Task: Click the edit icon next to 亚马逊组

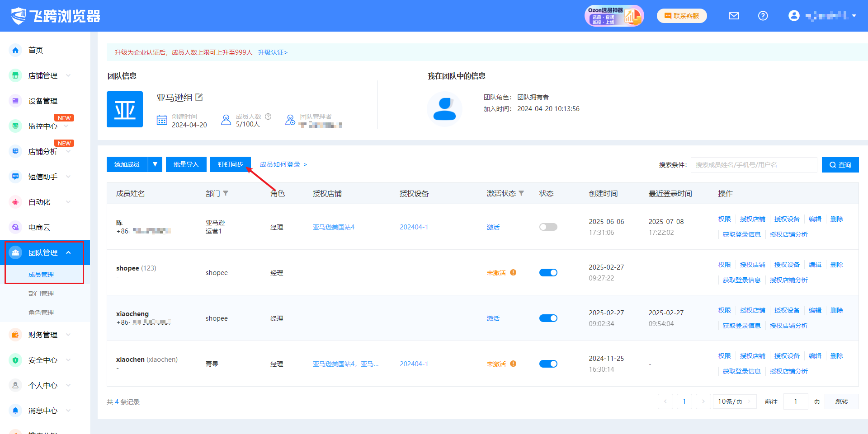Action: pos(199,97)
